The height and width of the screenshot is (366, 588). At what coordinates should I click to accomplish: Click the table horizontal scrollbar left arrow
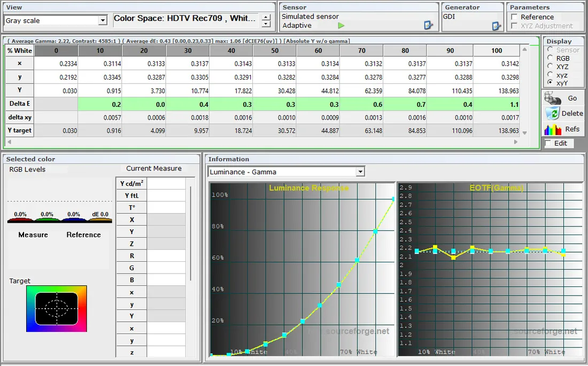click(10, 142)
